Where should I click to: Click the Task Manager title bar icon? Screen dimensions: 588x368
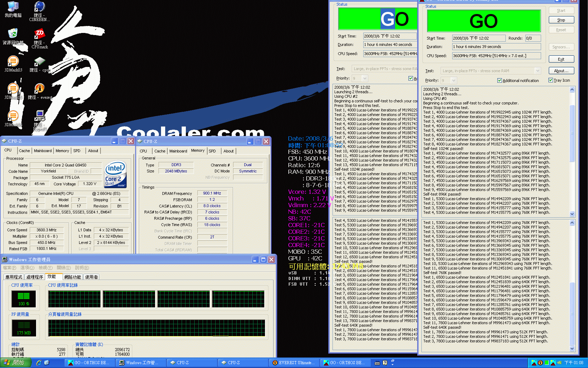coord(5,259)
